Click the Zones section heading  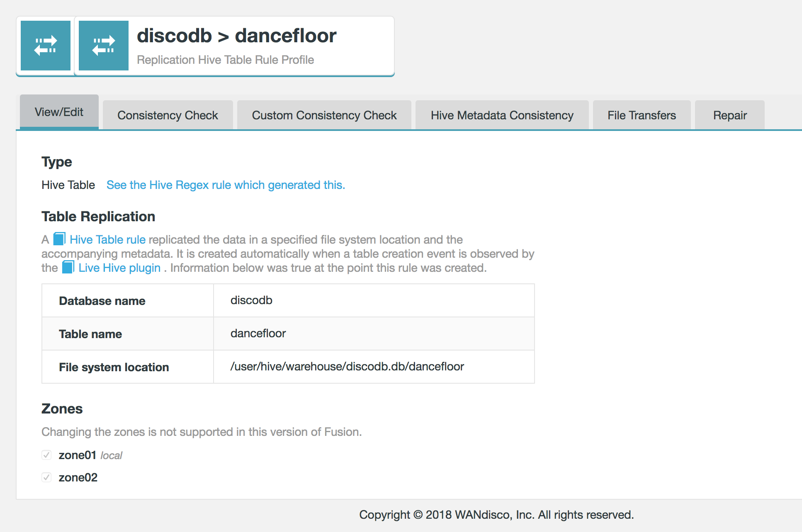[62, 409]
